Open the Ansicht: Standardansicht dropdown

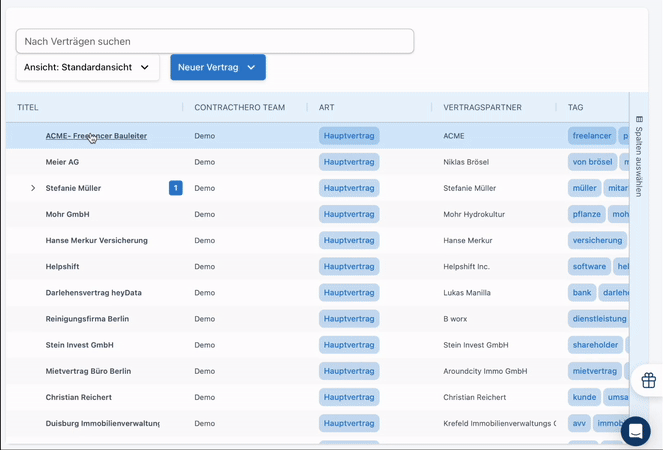click(x=87, y=67)
